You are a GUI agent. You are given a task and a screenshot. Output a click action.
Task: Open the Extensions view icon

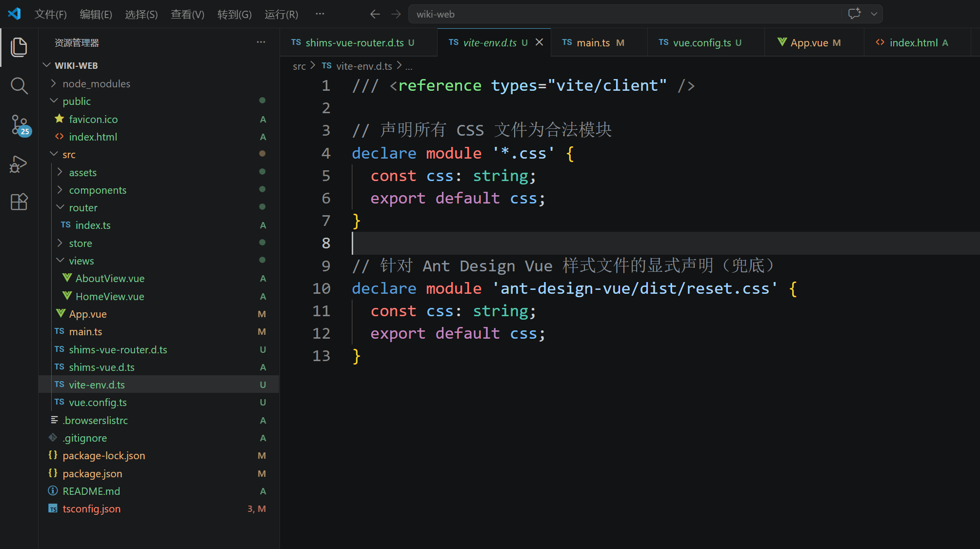pyautogui.click(x=19, y=202)
